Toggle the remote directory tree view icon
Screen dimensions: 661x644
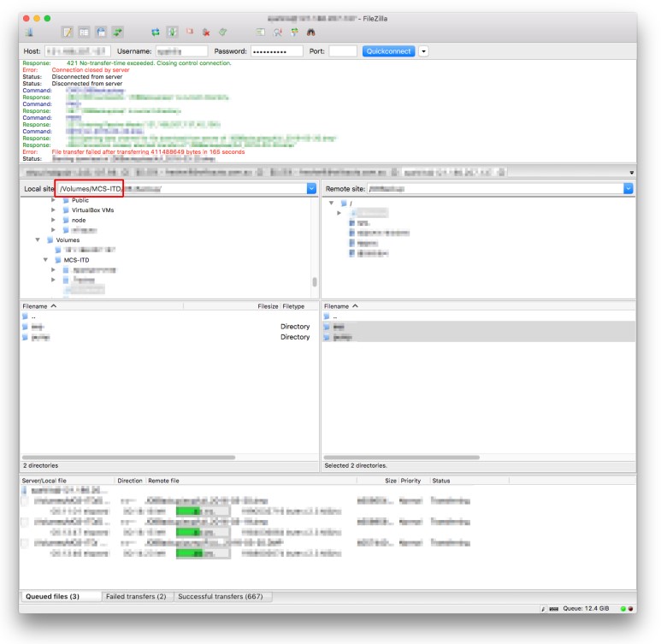click(101, 32)
